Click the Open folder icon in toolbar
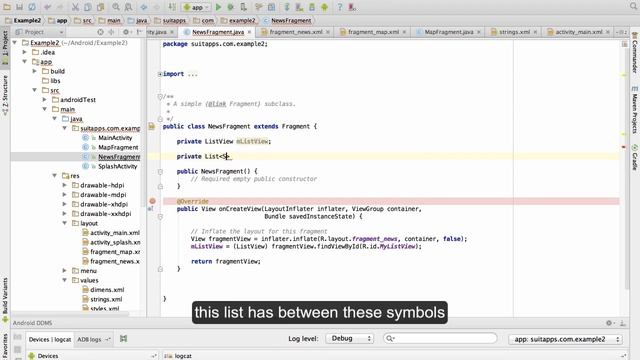640x360 pixels. [x=7, y=7]
